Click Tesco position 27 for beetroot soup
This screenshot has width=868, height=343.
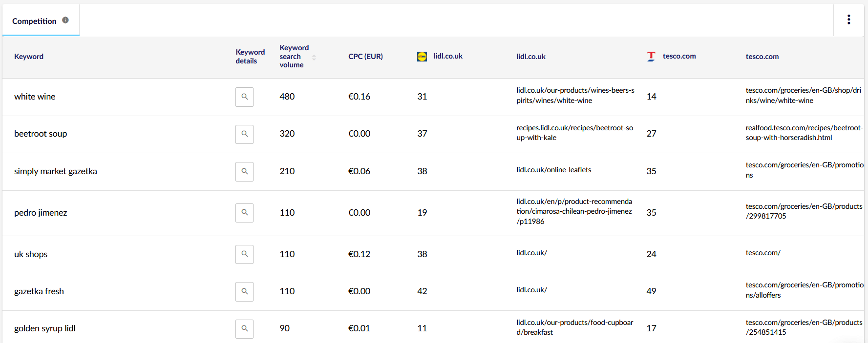click(x=652, y=134)
